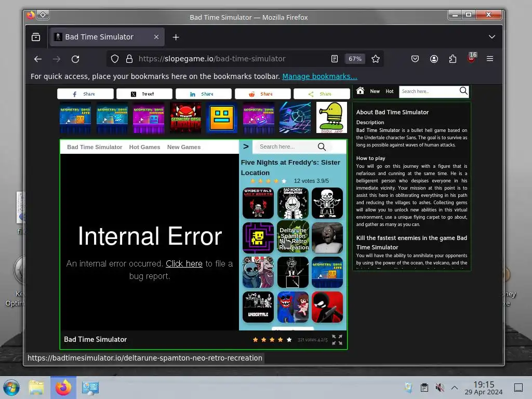Expand hidden system tray icons arrow
The height and width of the screenshot is (399, 532).
tap(455, 388)
